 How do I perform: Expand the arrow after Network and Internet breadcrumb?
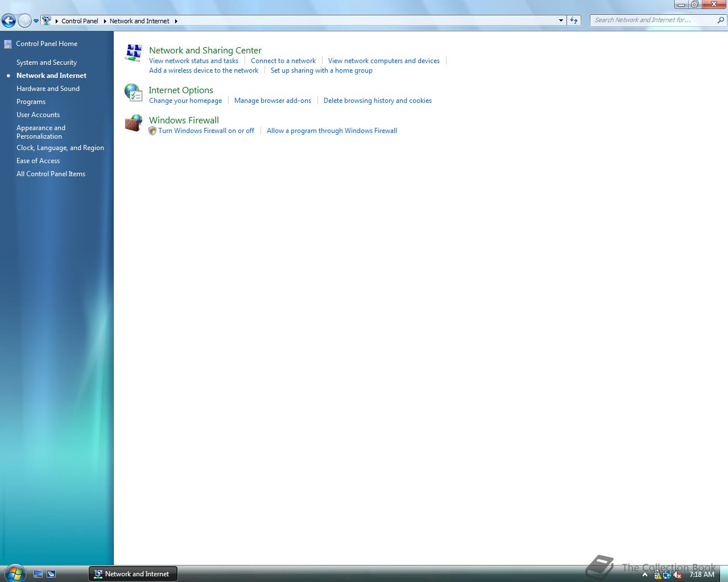[176, 21]
